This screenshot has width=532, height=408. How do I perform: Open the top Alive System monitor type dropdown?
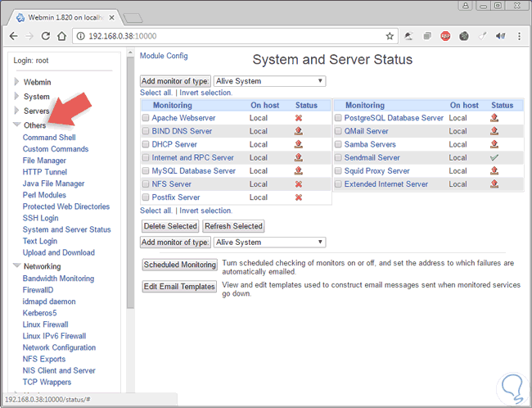(270, 81)
